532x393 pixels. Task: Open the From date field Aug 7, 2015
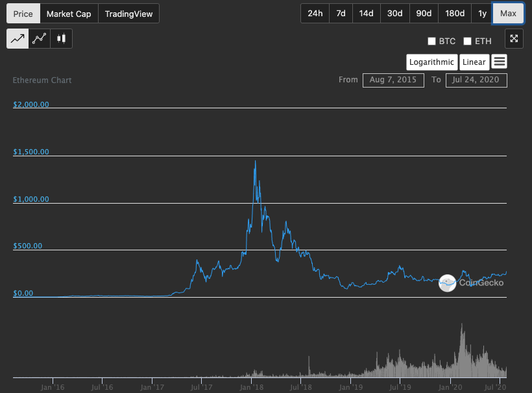393,80
